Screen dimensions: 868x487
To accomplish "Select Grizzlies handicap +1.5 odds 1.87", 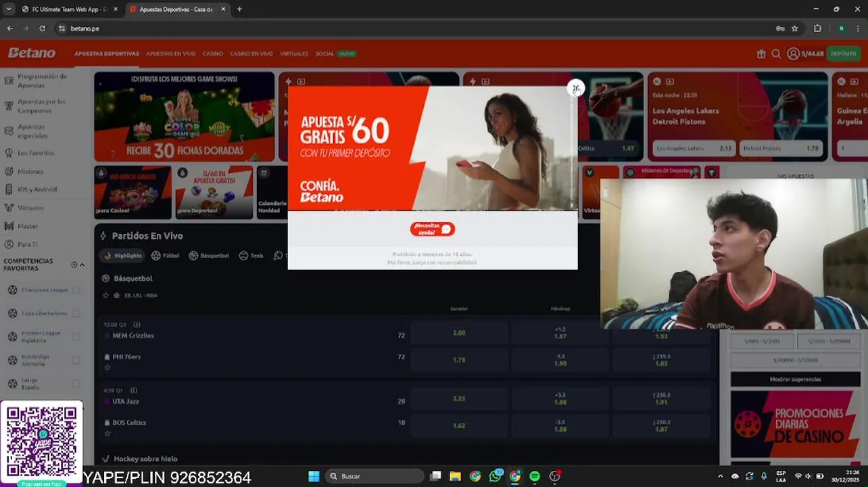I will coord(560,333).
